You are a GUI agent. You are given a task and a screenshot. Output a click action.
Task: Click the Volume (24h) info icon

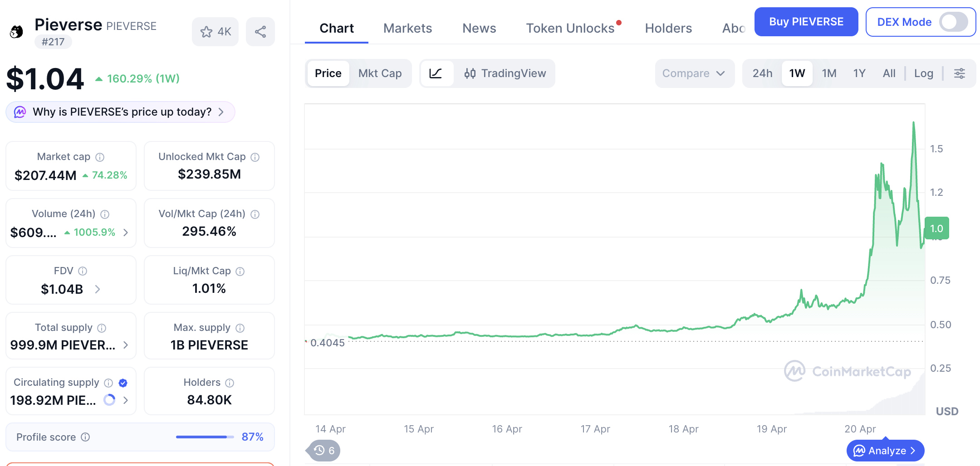pyautogui.click(x=105, y=214)
